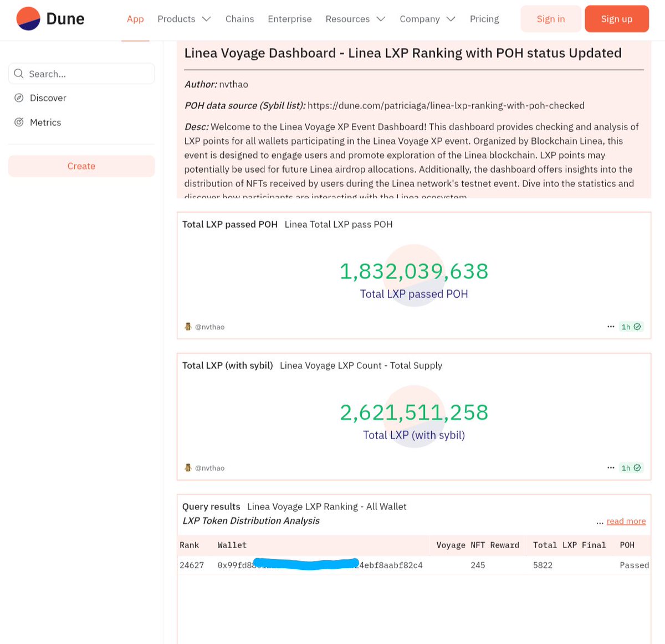Image resolution: width=665 pixels, height=644 pixels.
Task: Click the rank cell 24627
Action: [x=192, y=565]
